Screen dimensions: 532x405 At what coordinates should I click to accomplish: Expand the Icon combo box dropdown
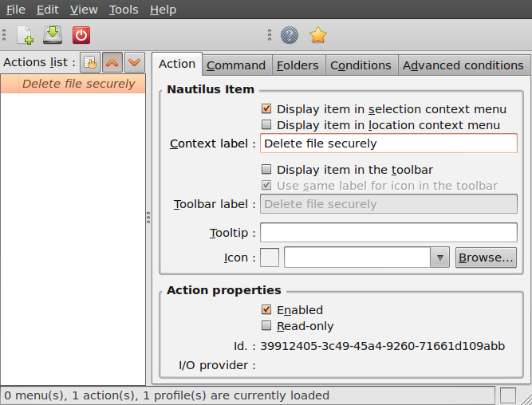coord(440,258)
